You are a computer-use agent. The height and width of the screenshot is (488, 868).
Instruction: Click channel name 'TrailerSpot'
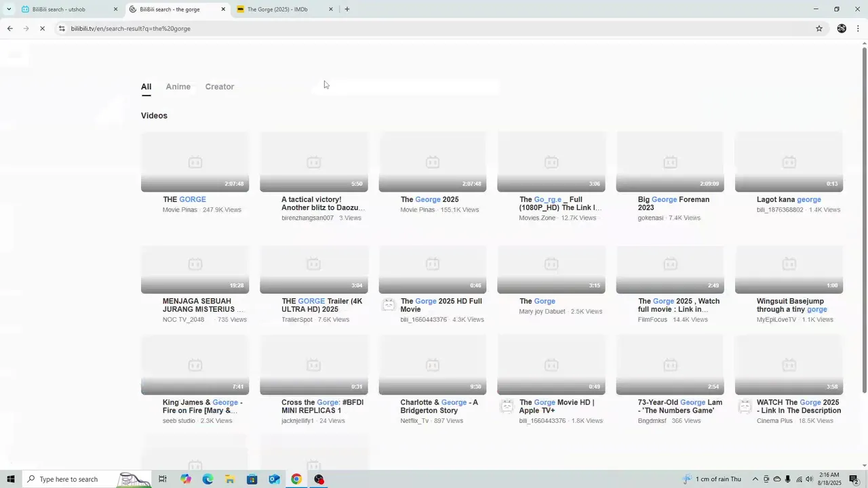297,319
